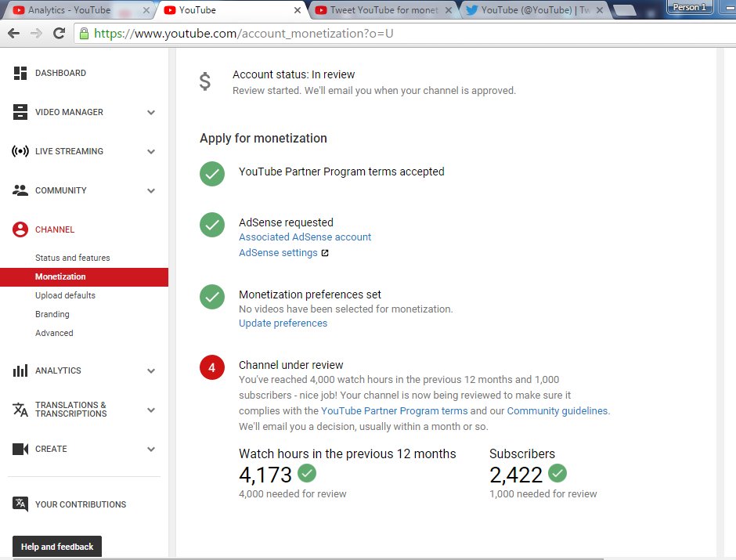Click the checkmark beside AdSense requested
736x560 pixels.
(x=212, y=225)
